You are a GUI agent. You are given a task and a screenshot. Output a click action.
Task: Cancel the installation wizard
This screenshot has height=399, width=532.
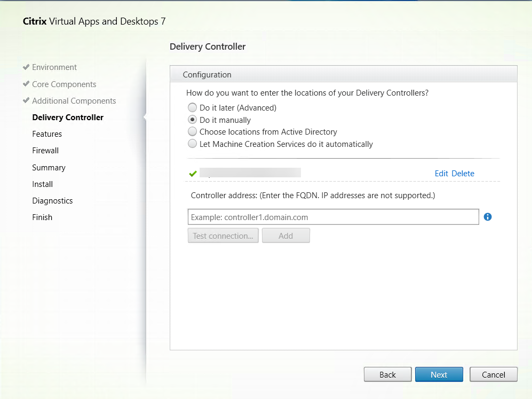[493, 374]
